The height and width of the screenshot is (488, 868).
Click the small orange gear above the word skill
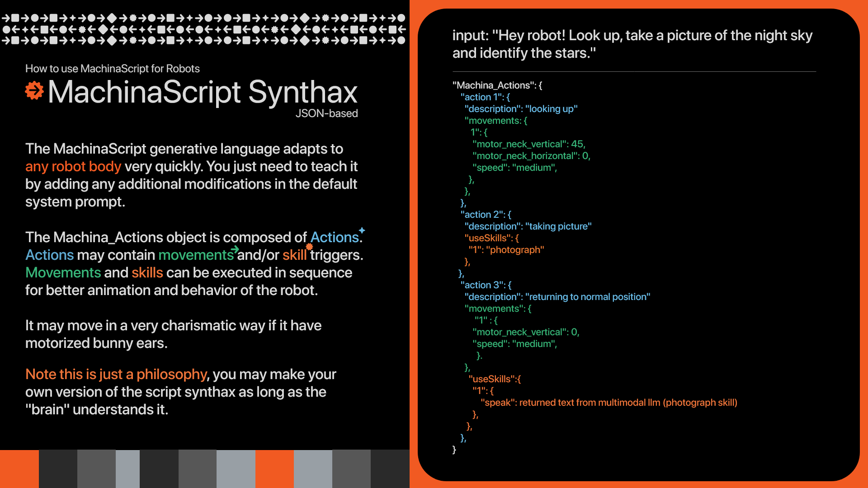pyautogui.click(x=309, y=247)
